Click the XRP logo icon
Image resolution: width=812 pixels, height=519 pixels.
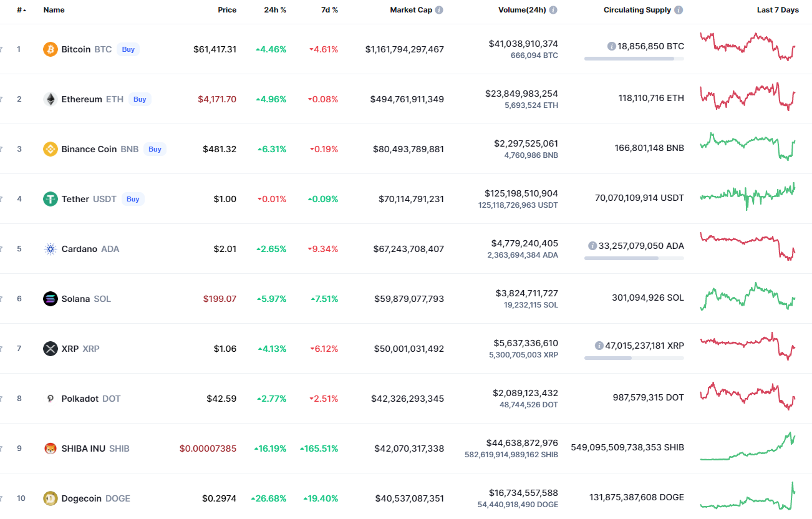point(51,349)
